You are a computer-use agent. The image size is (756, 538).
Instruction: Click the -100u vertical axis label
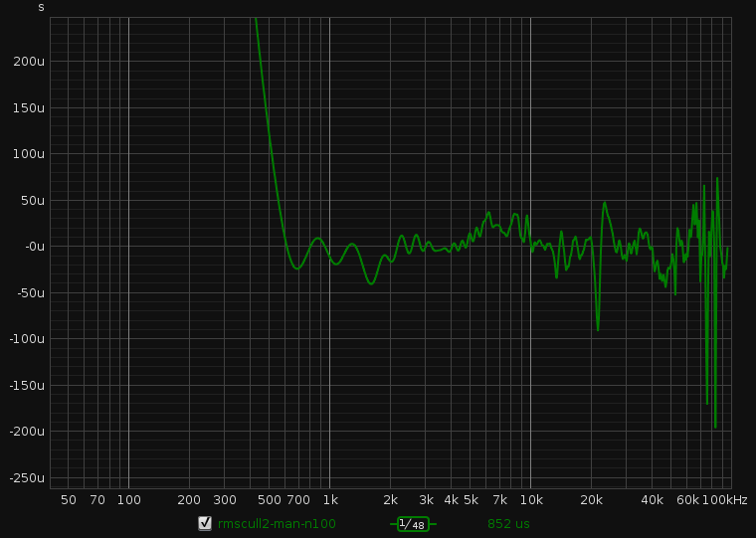tap(27, 339)
